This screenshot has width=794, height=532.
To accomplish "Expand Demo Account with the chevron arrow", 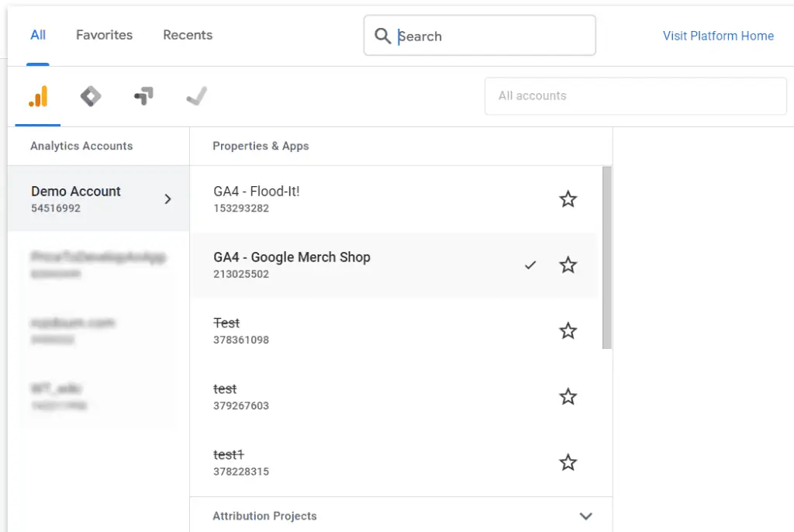I will point(167,199).
